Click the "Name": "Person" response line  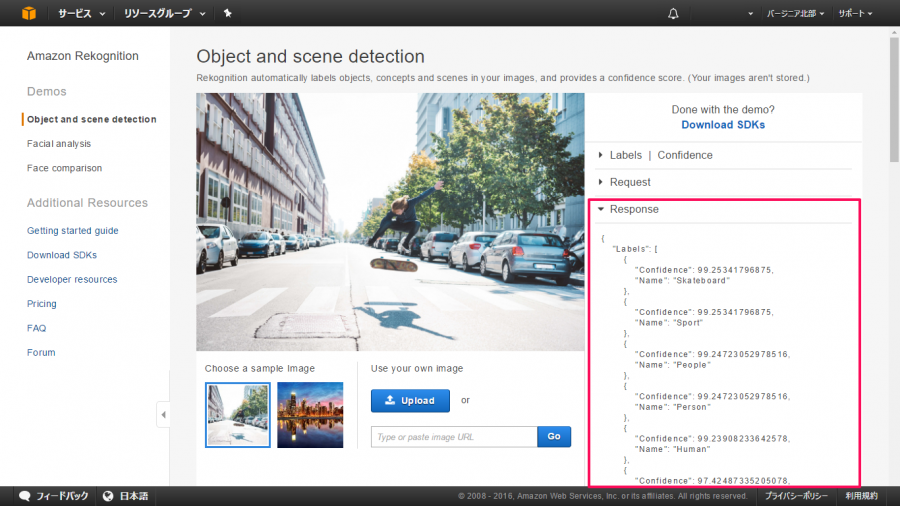[673, 407]
